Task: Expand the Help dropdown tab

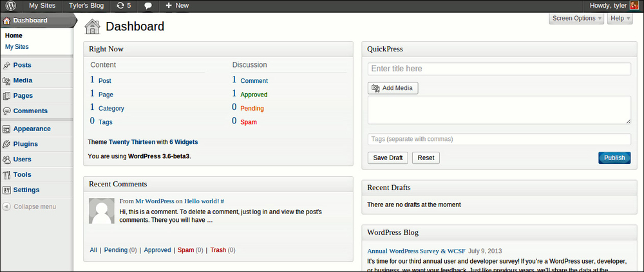Action: (x=620, y=19)
